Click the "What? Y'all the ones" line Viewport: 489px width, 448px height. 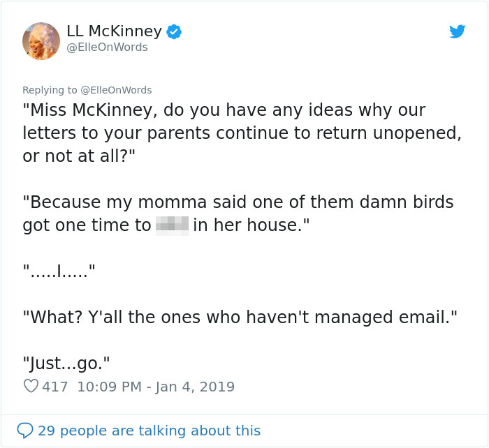pyautogui.click(x=240, y=318)
